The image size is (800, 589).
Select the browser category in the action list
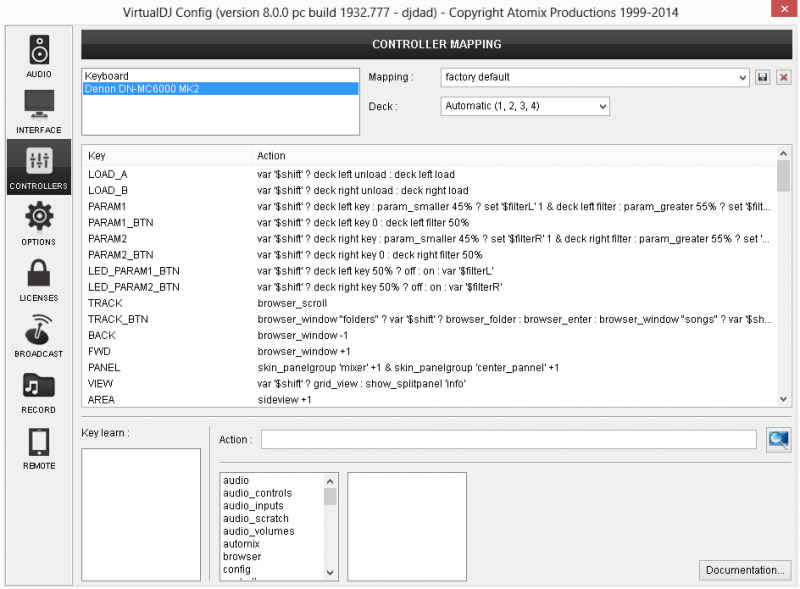point(242,557)
